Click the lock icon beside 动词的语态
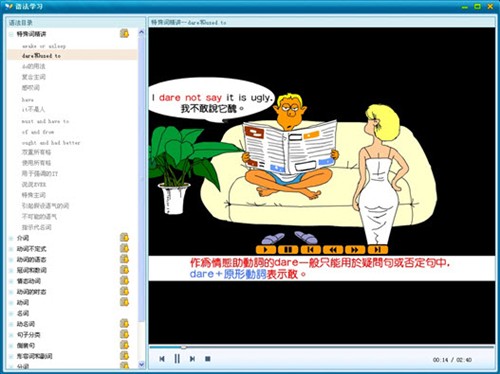The height and width of the screenshot is (374, 500). tap(124, 259)
